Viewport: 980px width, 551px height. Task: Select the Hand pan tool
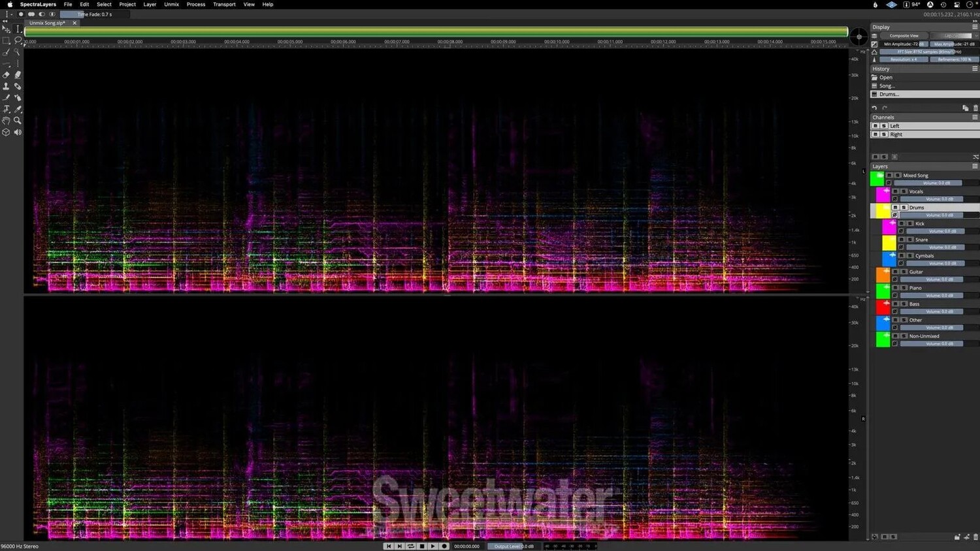click(x=7, y=121)
